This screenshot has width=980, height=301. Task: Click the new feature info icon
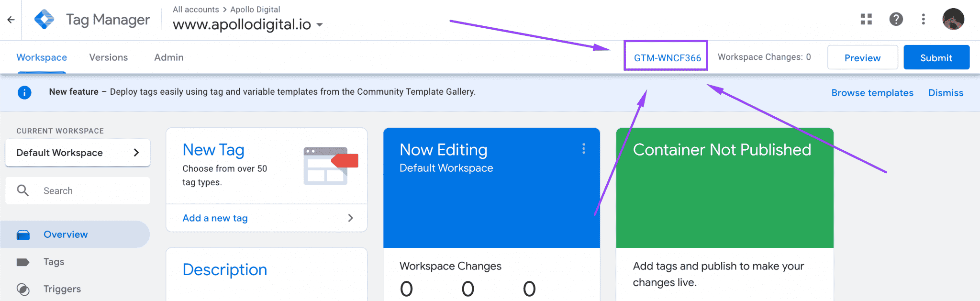pos(24,92)
